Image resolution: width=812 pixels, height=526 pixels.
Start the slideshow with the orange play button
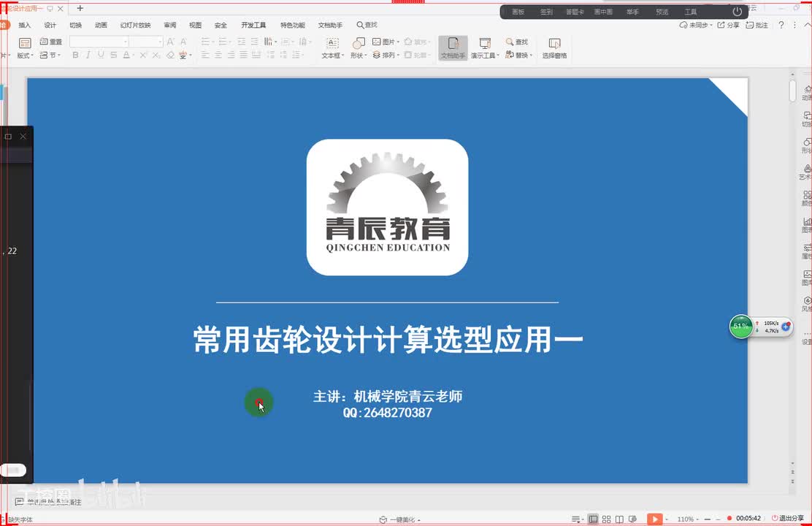[654, 519]
